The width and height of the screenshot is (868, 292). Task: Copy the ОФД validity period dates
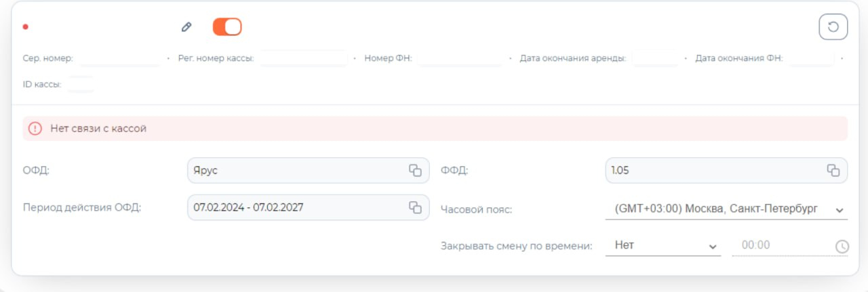coord(415,207)
